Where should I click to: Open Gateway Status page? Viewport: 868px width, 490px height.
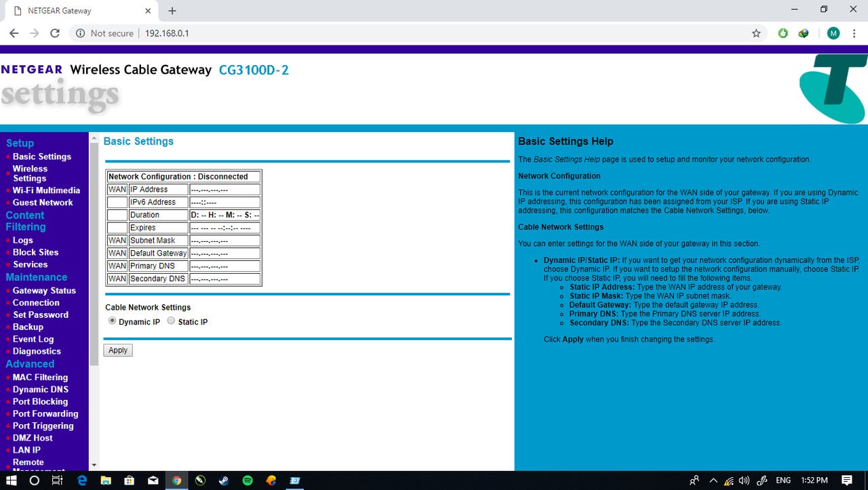[x=44, y=291]
